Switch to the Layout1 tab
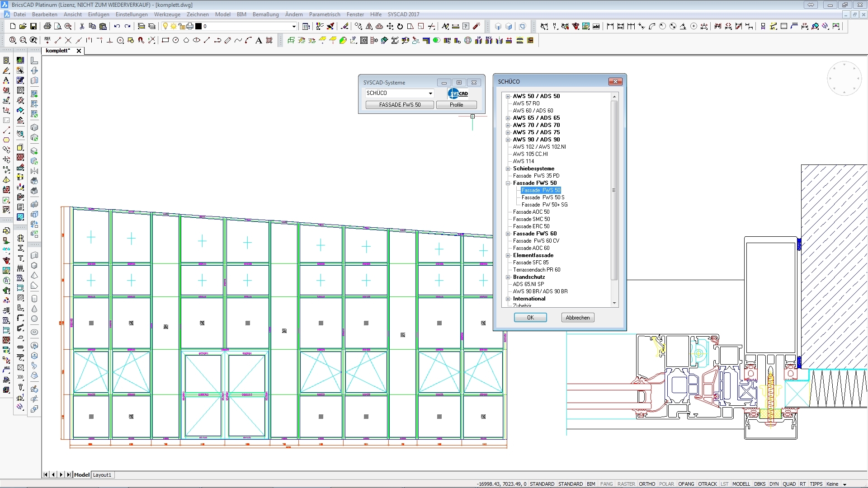 (102, 475)
